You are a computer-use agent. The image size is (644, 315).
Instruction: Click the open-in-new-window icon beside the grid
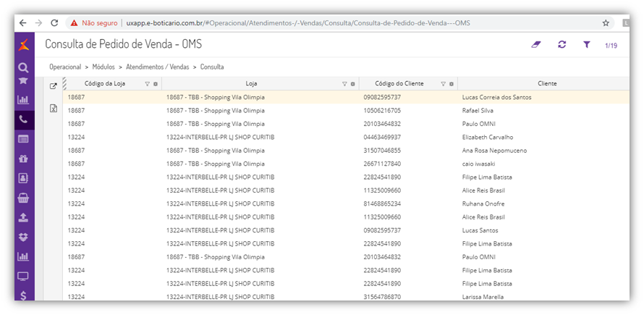53,85
